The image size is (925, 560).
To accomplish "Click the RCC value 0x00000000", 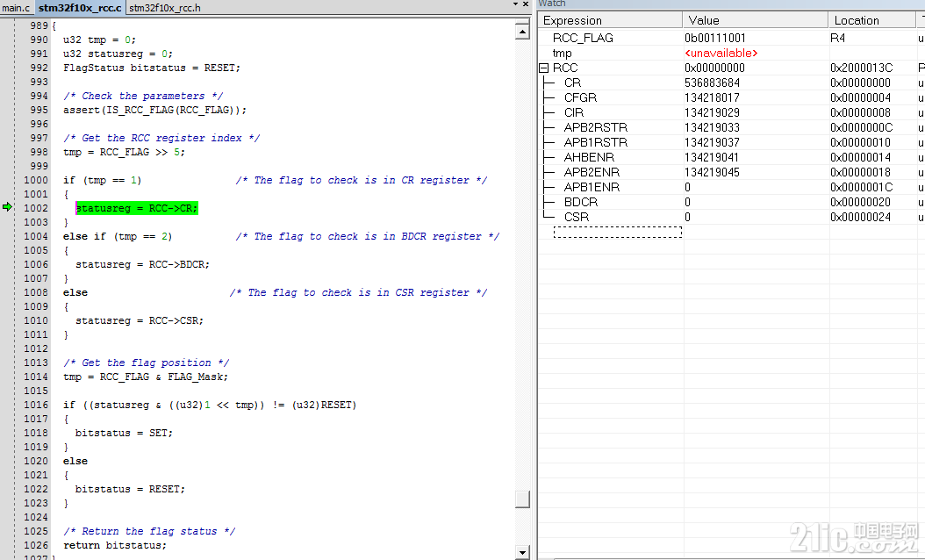I will tap(715, 68).
